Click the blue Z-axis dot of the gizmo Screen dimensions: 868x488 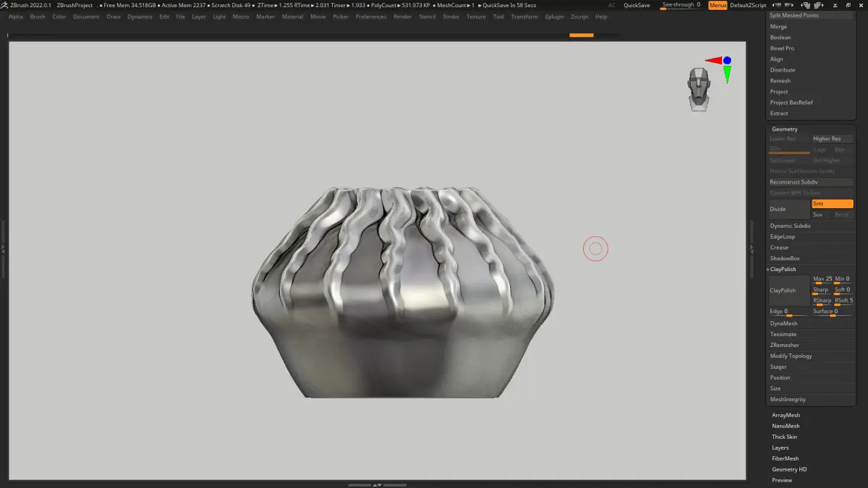(x=727, y=61)
